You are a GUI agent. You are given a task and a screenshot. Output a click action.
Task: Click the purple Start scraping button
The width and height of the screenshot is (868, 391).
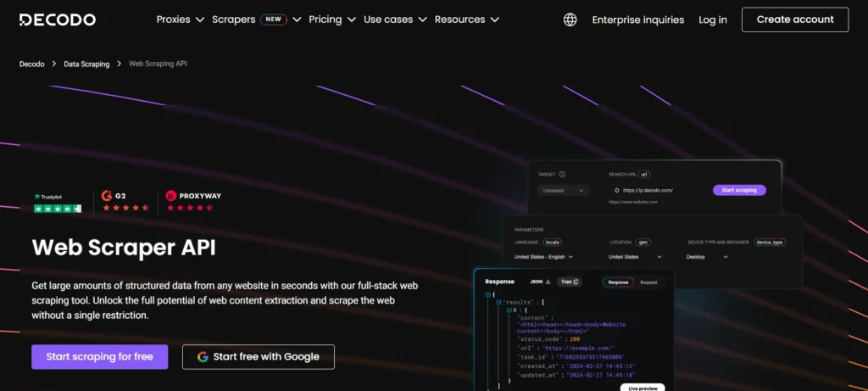pos(739,190)
